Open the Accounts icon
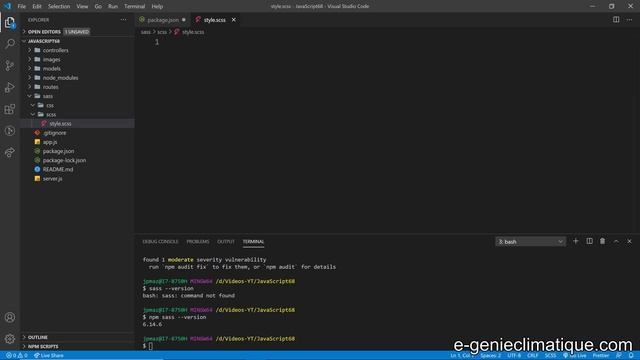 point(10,317)
